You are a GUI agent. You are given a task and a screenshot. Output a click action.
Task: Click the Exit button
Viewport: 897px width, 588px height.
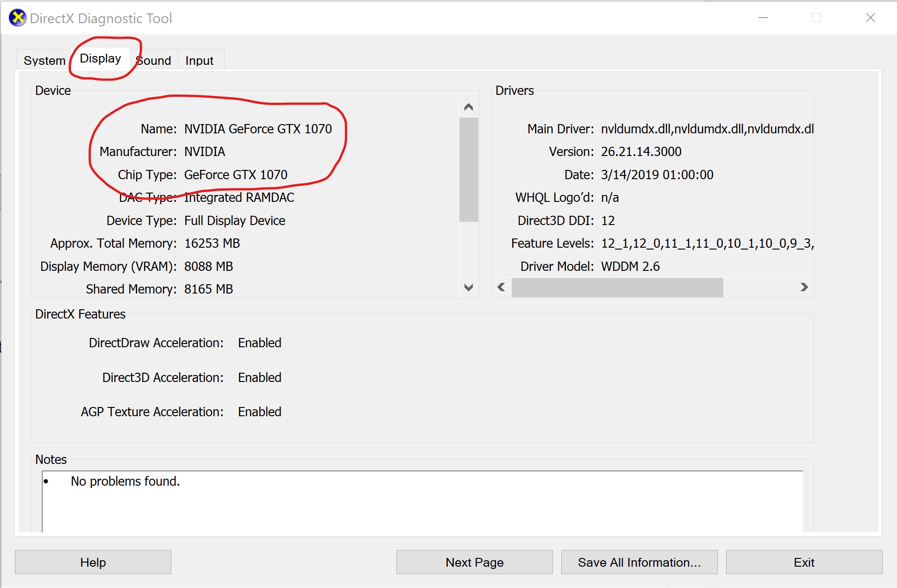(x=804, y=562)
